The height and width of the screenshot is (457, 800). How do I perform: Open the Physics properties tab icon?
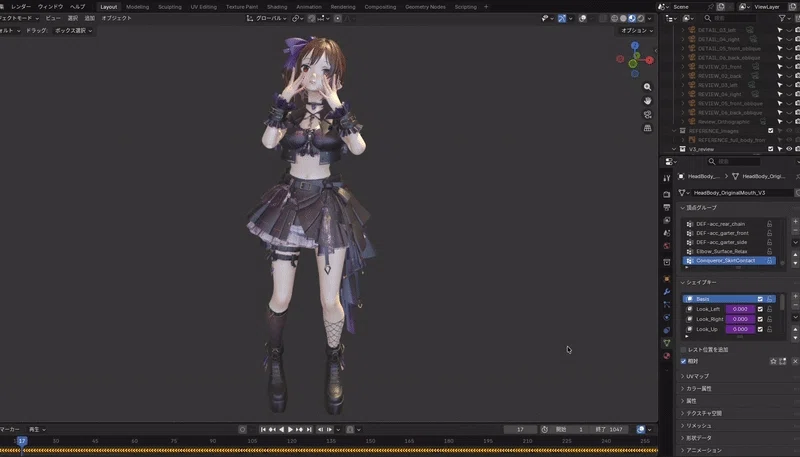tap(666, 317)
